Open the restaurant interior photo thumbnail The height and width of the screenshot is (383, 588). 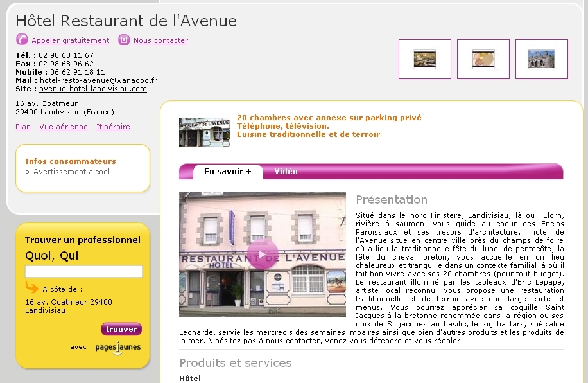coord(424,59)
